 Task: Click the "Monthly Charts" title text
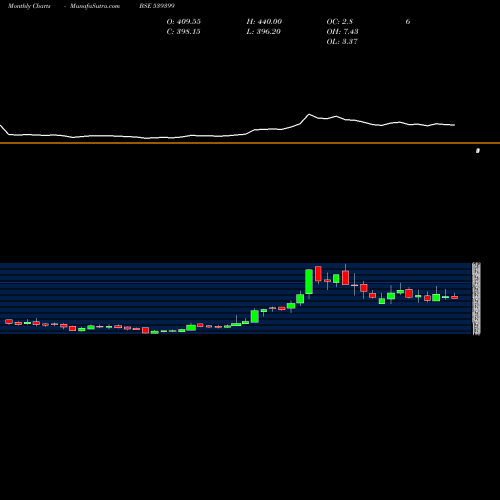pos(29,6)
